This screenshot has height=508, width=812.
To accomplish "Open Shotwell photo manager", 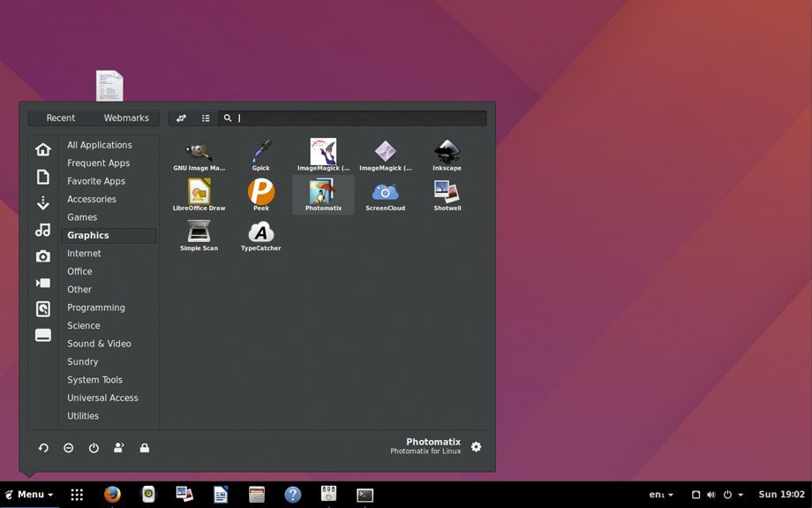I will (447, 194).
